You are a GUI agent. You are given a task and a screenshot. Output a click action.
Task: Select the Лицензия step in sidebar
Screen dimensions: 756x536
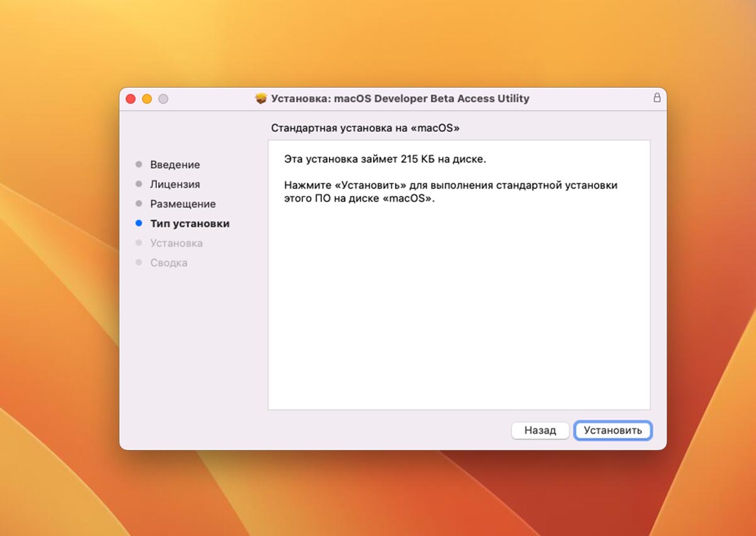175,184
